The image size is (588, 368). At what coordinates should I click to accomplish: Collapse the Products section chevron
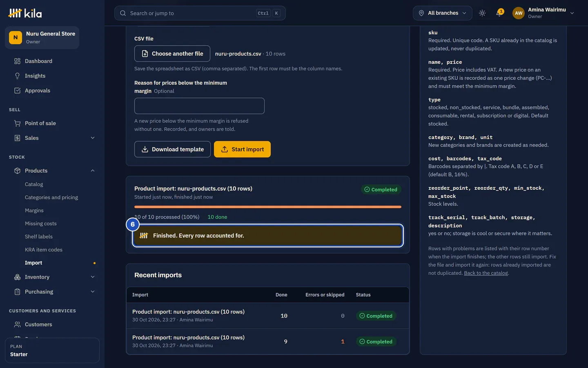93,171
